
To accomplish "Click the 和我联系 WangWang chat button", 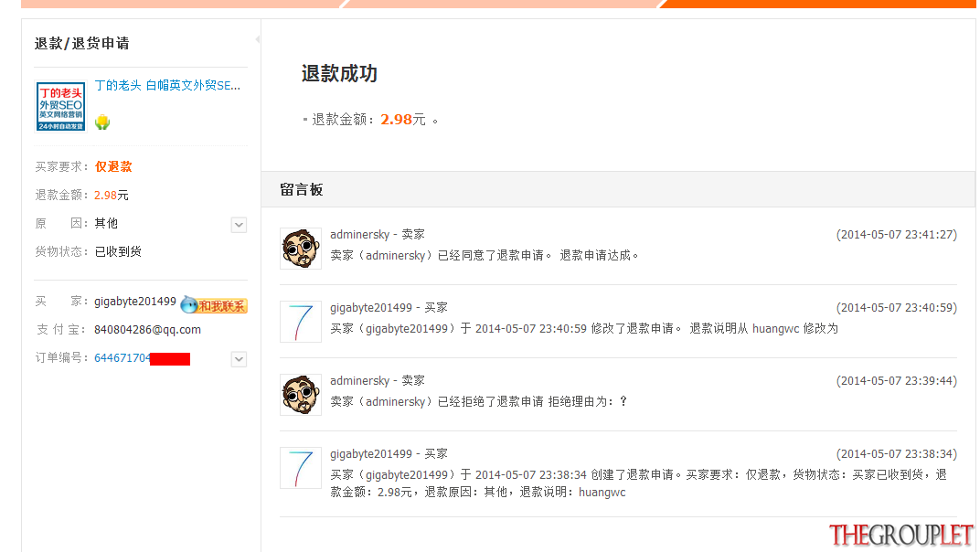I will pyautogui.click(x=214, y=305).
